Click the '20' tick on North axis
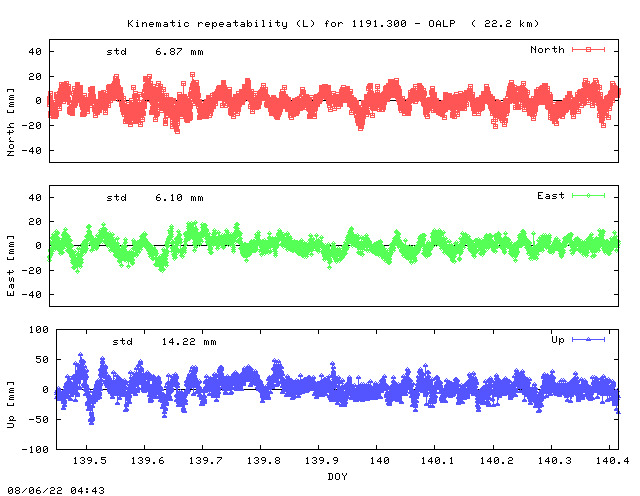Viewport: 640px width, 496px height. 35,77
